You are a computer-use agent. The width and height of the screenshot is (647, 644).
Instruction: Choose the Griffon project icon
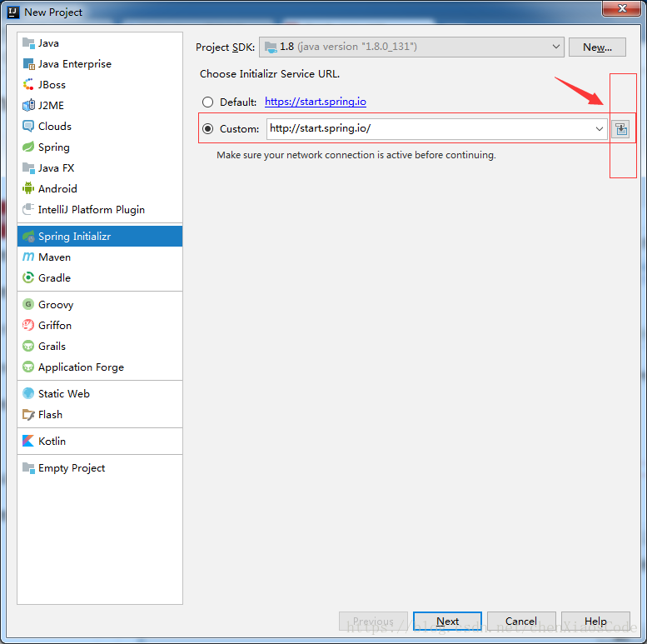pos(28,325)
